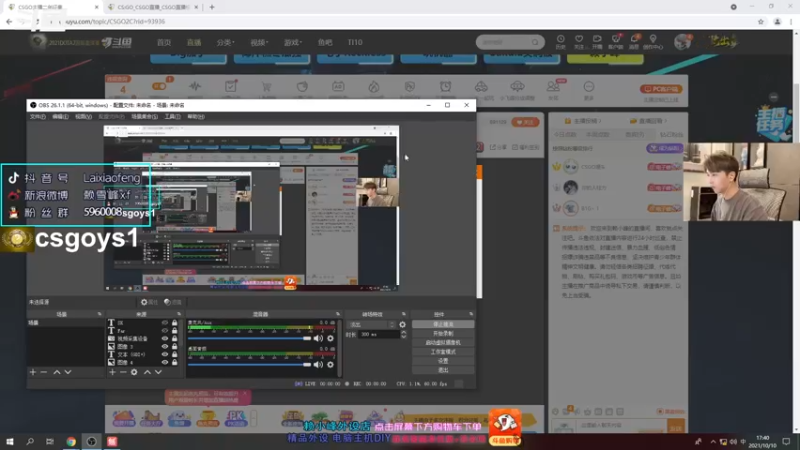Screen dimensions: 800x450
Task: Select the 场景 item in scenes list
Action: click(x=65, y=323)
